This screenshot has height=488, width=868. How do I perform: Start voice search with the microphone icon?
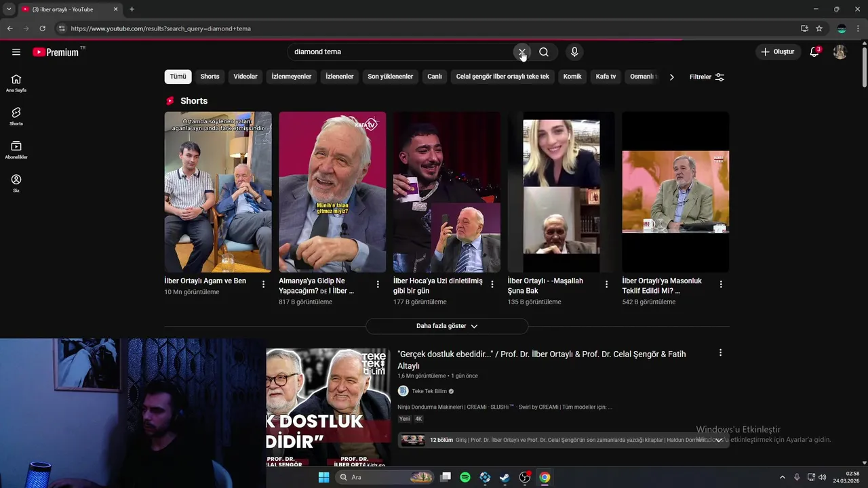(x=574, y=52)
